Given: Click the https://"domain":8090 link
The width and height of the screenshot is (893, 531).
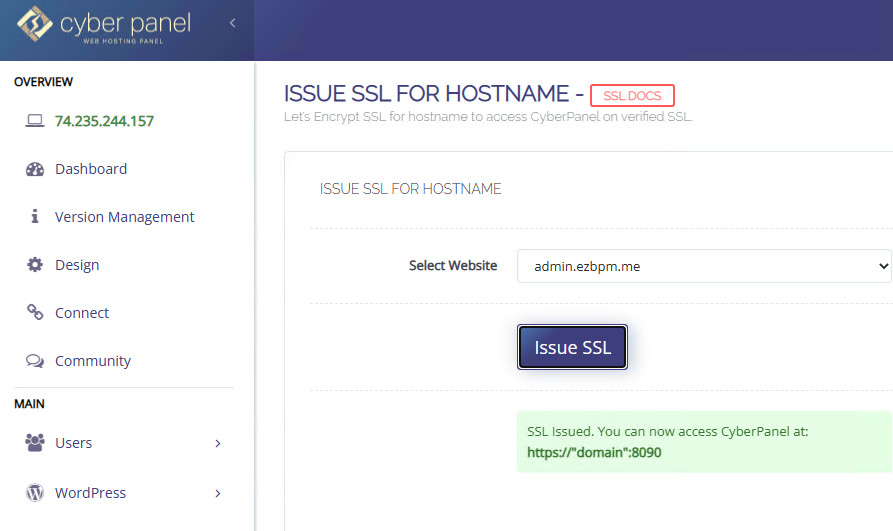Looking at the screenshot, I should 594,452.
